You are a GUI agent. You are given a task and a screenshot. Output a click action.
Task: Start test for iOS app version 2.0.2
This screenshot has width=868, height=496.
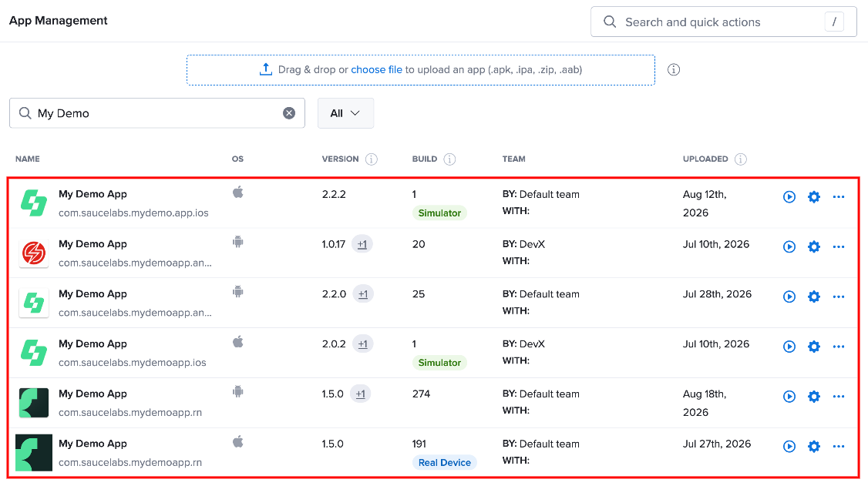pyautogui.click(x=789, y=347)
